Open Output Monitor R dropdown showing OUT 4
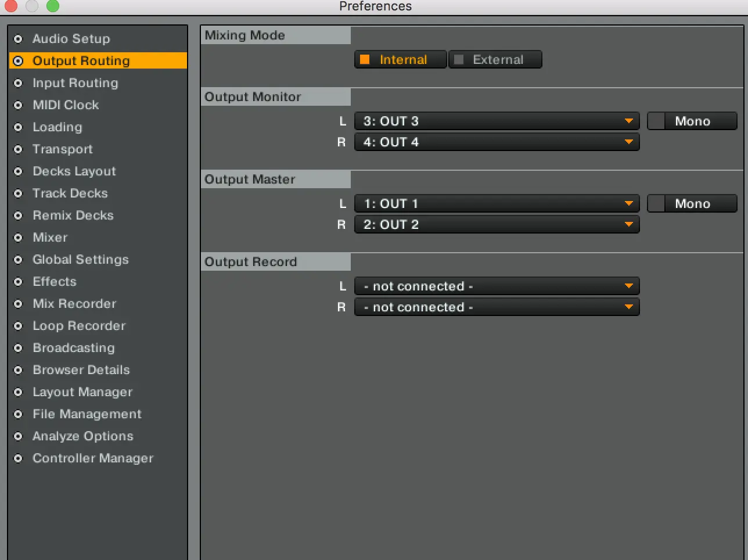This screenshot has width=748, height=560. click(497, 142)
